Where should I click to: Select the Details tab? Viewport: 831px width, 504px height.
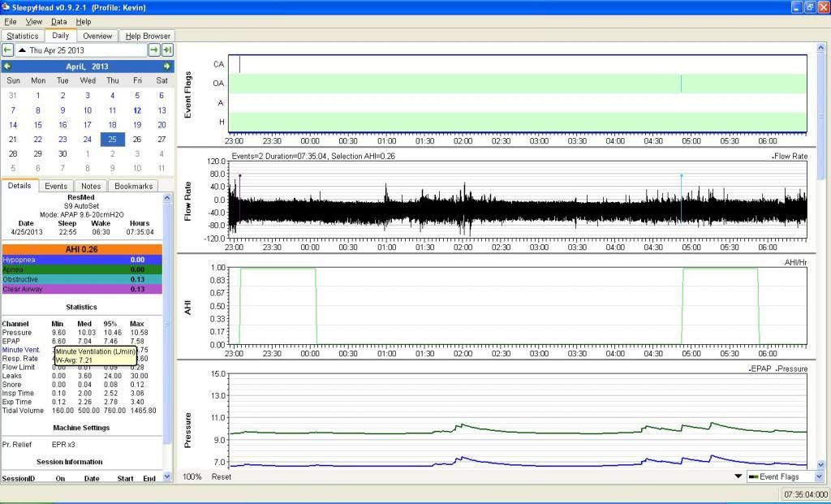click(x=19, y=186)
